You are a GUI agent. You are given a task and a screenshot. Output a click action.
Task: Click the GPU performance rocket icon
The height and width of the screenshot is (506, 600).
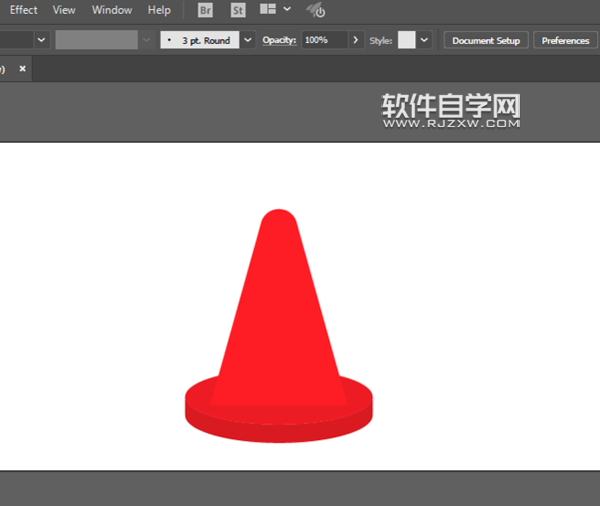click(316, 10)
